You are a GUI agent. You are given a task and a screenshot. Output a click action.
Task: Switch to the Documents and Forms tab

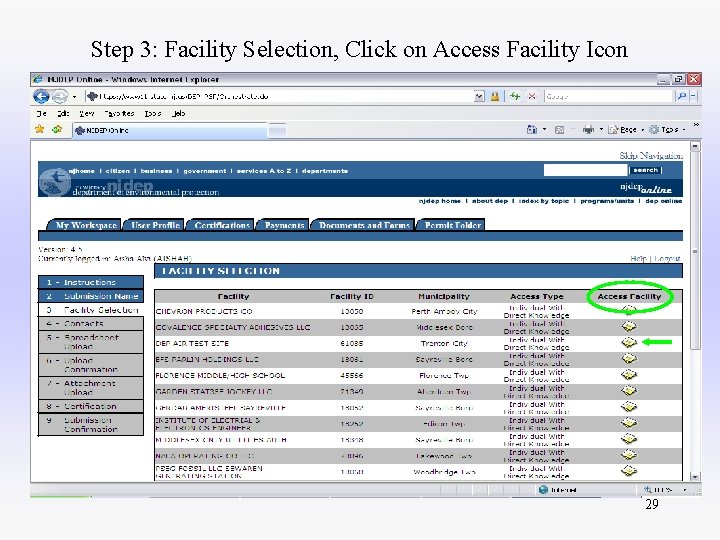pyautogui.click(x=364, y=225)
